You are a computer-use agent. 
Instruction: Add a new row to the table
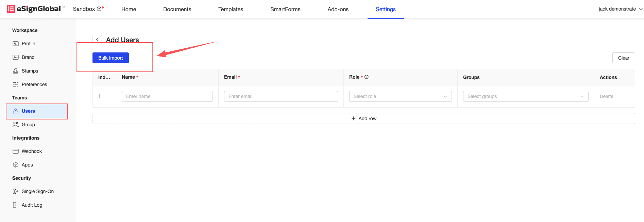[363, 118]
